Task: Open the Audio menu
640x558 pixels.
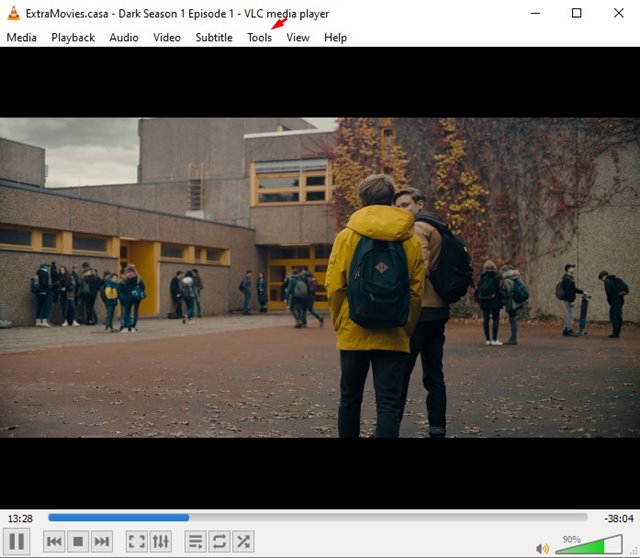Action: click(124, 38)
